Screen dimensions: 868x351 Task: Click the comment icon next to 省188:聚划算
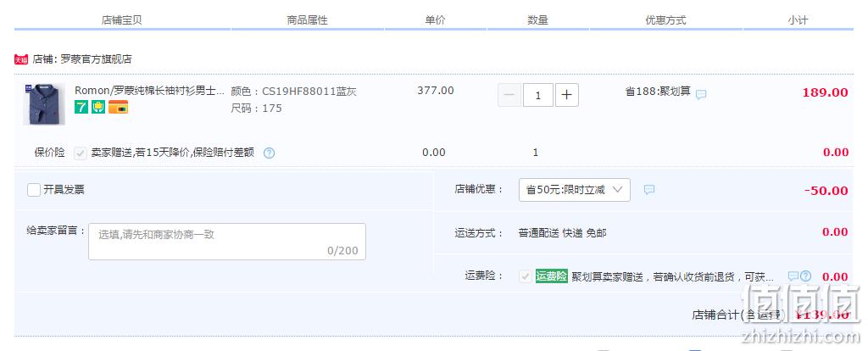(x=701, y=95)
